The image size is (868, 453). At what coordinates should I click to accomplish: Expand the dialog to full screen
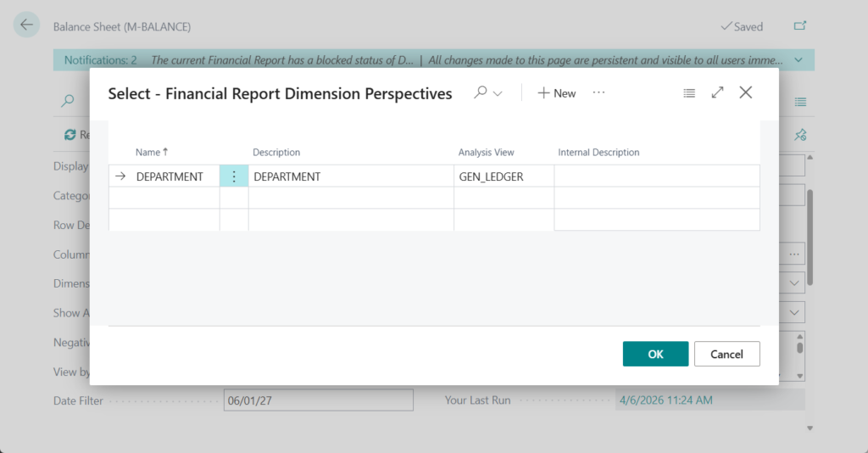click(718, 92)
